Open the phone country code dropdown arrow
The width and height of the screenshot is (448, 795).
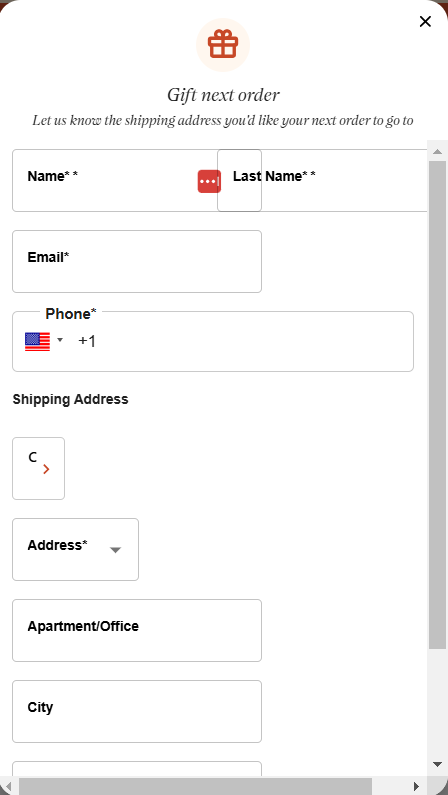pyautogui.click(x=60, y=340)
